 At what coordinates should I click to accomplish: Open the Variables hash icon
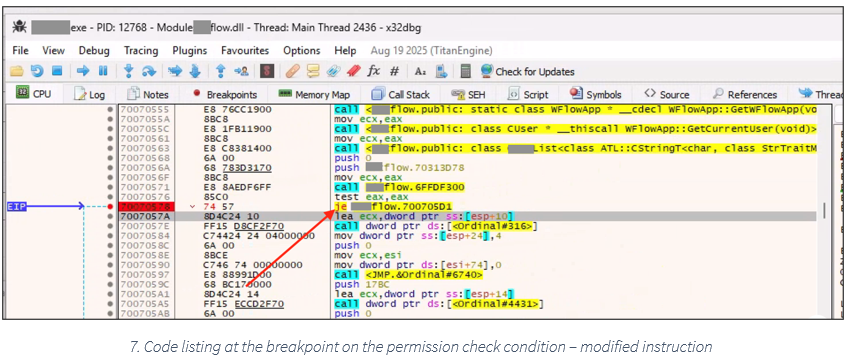pos(394,71)
